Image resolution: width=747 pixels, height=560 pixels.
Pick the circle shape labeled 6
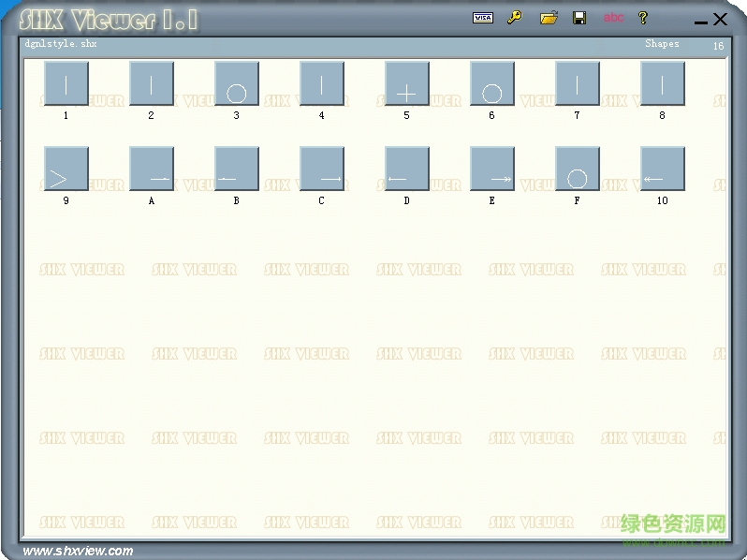tap(492, 84)
